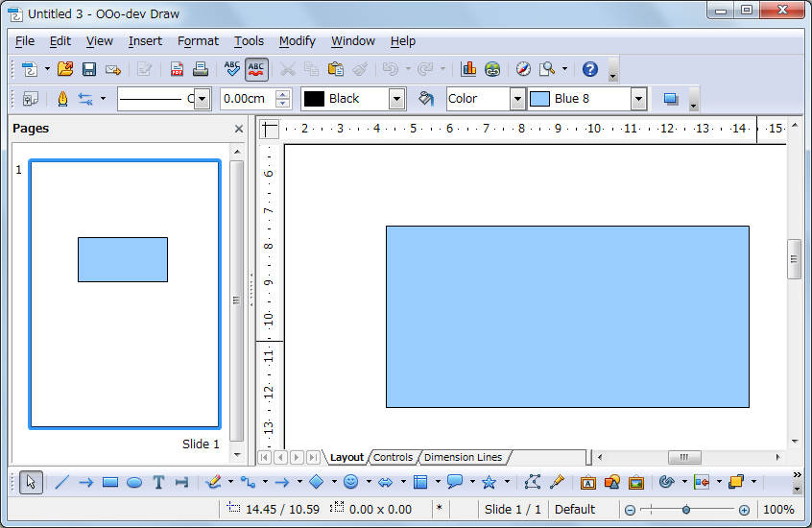Select the Slide 1 thumbnail
Viewport: 812px width, 528px height.
click(x=125, y=295)
